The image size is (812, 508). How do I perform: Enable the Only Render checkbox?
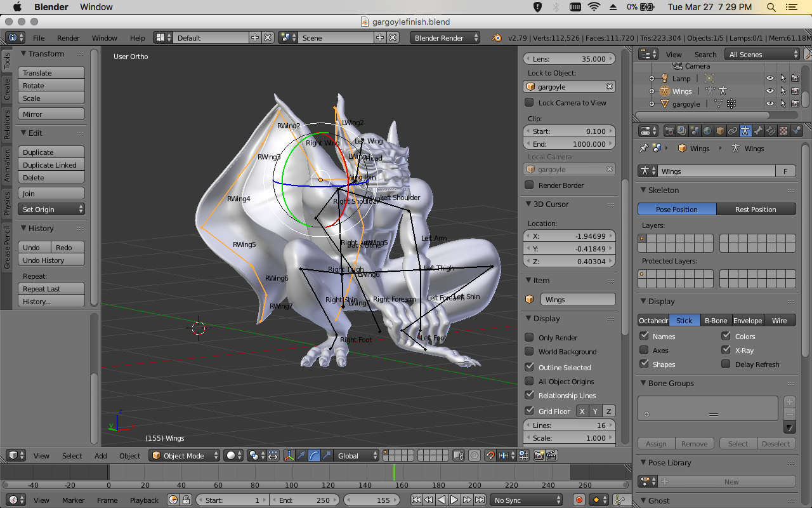pos(529,337)
